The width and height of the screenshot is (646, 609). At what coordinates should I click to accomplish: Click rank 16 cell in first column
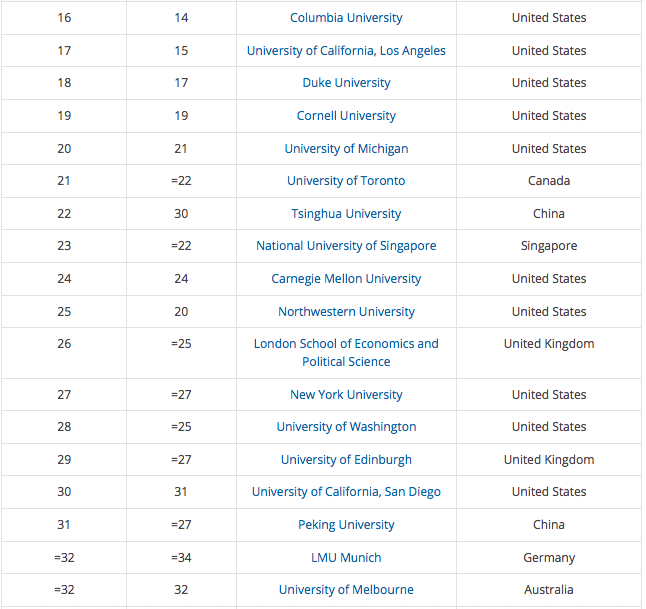click(x=64, y=18)
